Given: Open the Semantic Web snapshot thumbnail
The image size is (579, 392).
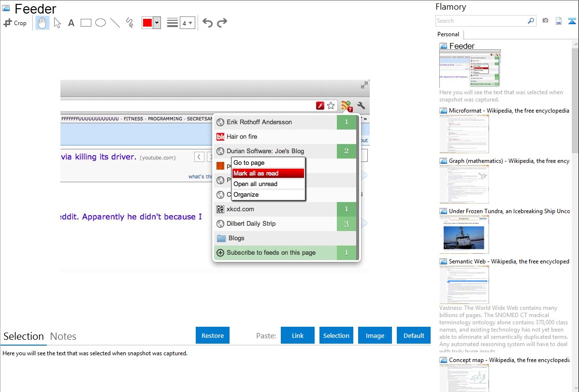Looking at the screenshot, I should tap(464, 285).
